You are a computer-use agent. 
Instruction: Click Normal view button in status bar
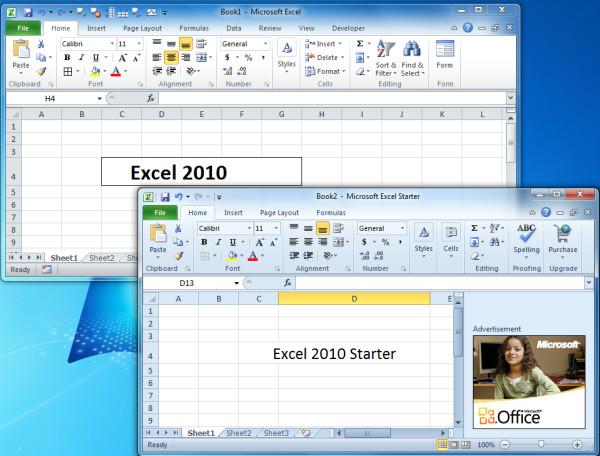click(442, 445)
